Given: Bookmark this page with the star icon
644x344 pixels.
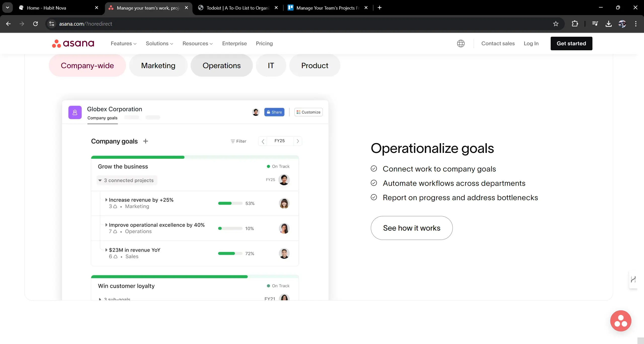Looking at the screenshot, I should click(556, 24).
